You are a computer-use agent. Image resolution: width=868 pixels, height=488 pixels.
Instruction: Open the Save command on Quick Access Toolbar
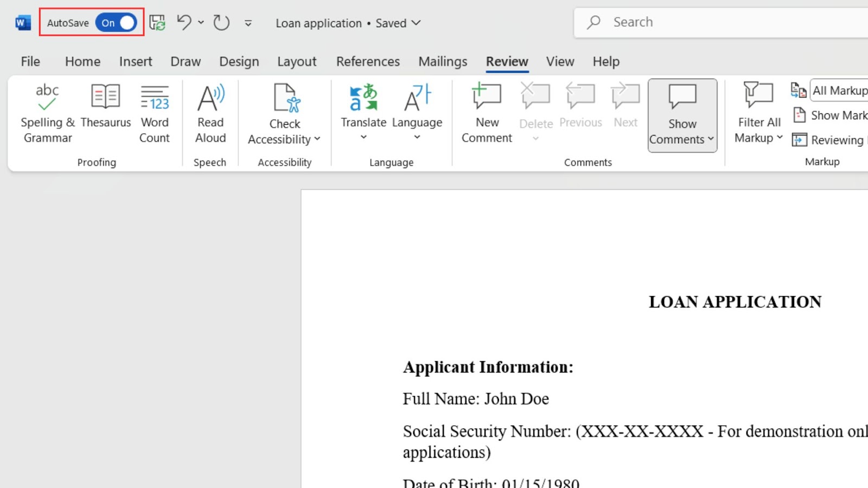[157, 22]
